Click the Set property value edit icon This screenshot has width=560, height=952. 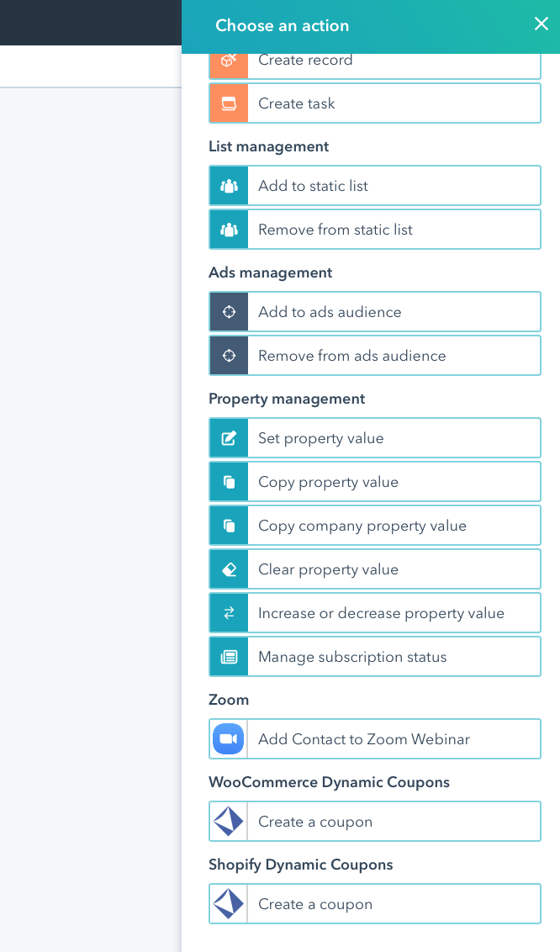(229, 438)
